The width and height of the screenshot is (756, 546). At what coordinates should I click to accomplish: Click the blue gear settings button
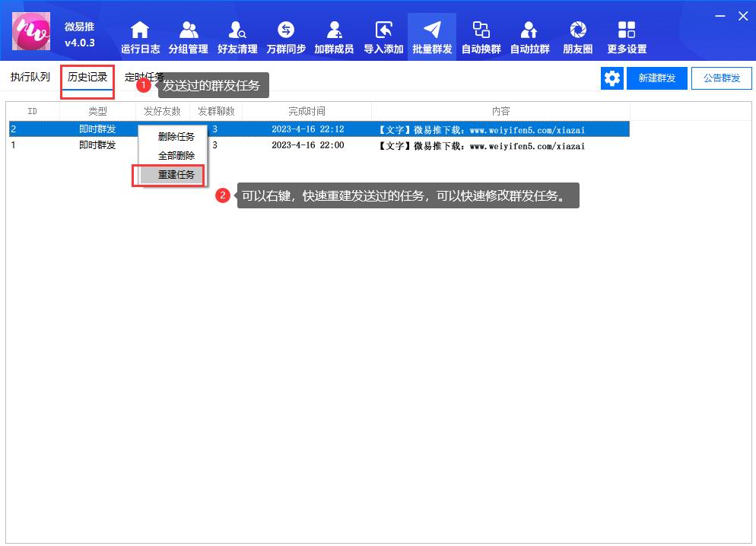[x=611, y=78]
